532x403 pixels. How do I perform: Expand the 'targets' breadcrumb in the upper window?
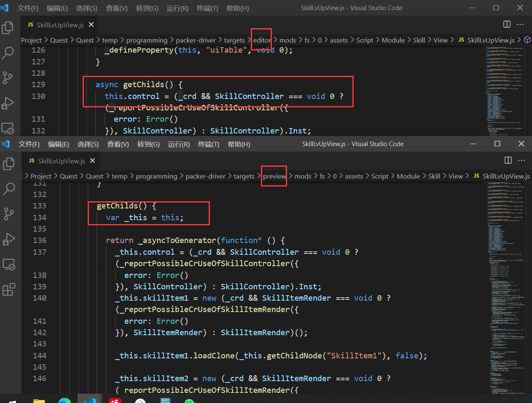(x=234, y=40)
